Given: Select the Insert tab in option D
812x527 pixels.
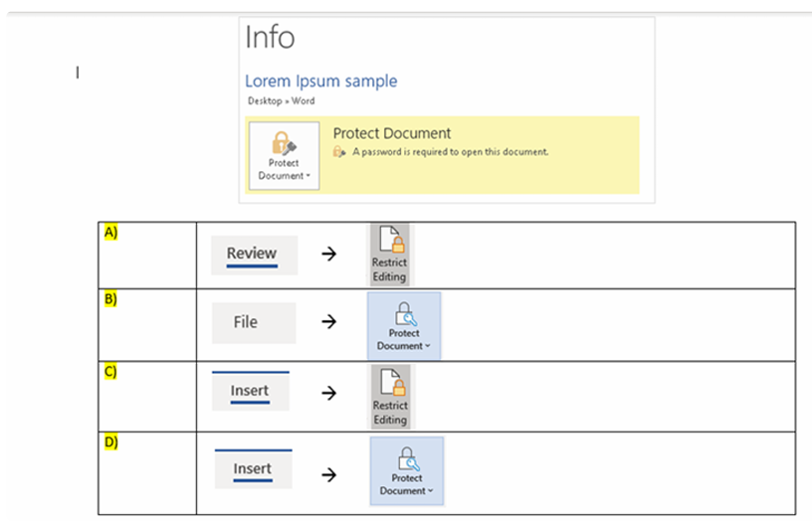Looking at the screenshot, I should (x=252, y=468).
